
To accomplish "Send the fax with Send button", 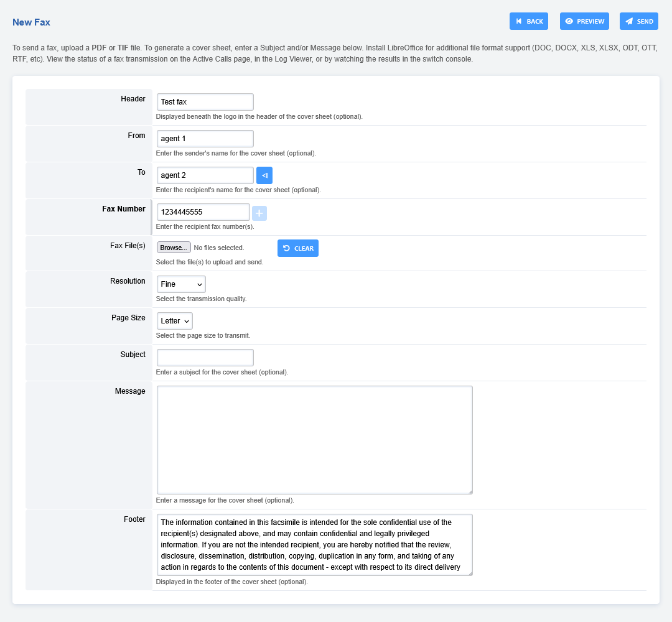I will pyautogui.click(x=638, y=21).
